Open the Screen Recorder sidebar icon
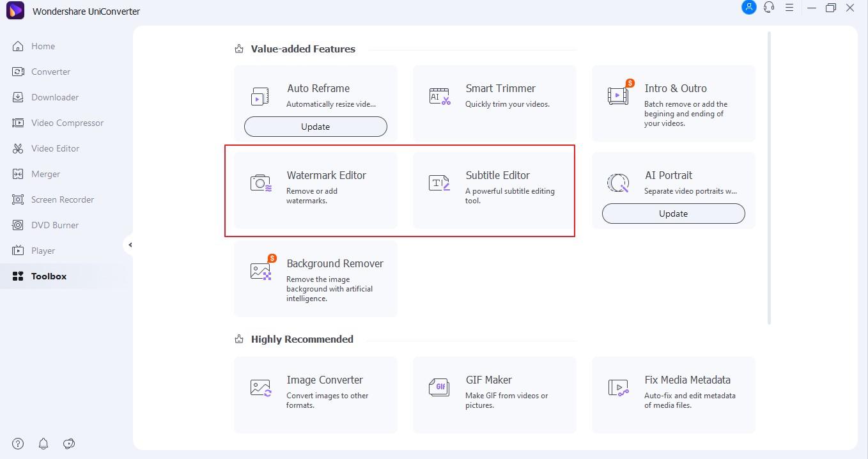The height and width of the screenshot is (459, 868). tap(18, 199)
